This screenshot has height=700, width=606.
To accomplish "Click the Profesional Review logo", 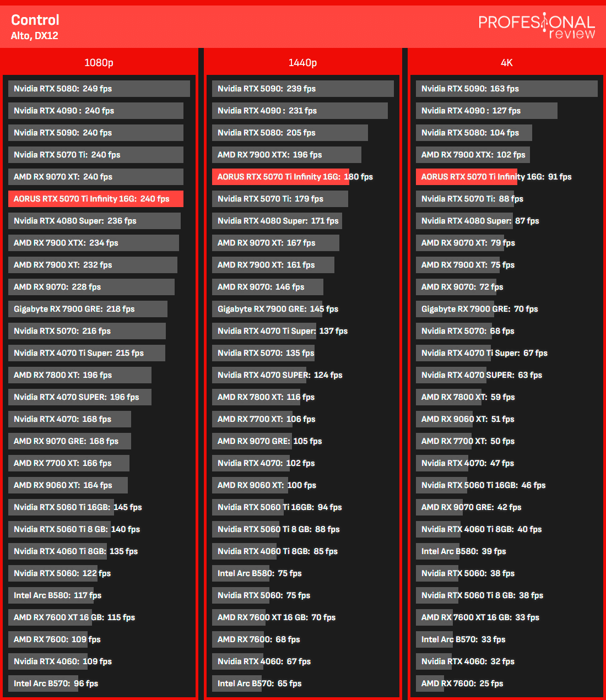I will 537,26.
